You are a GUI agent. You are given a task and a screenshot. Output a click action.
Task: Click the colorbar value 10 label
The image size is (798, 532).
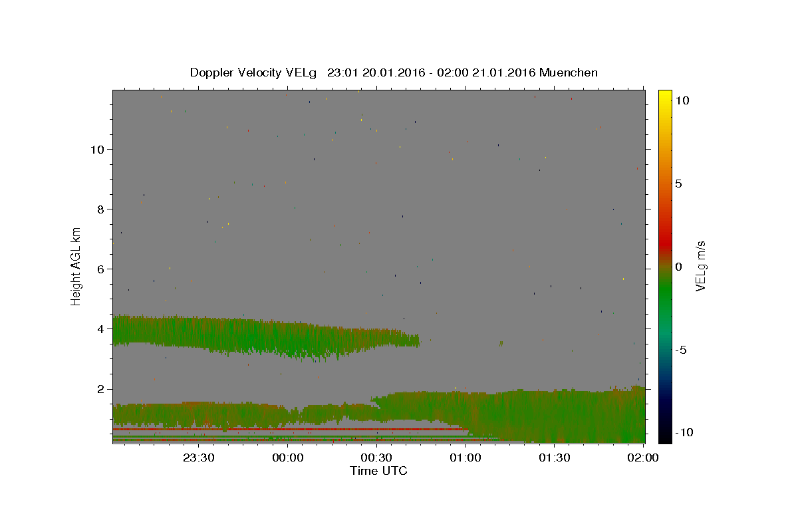(x=682, y=100)
